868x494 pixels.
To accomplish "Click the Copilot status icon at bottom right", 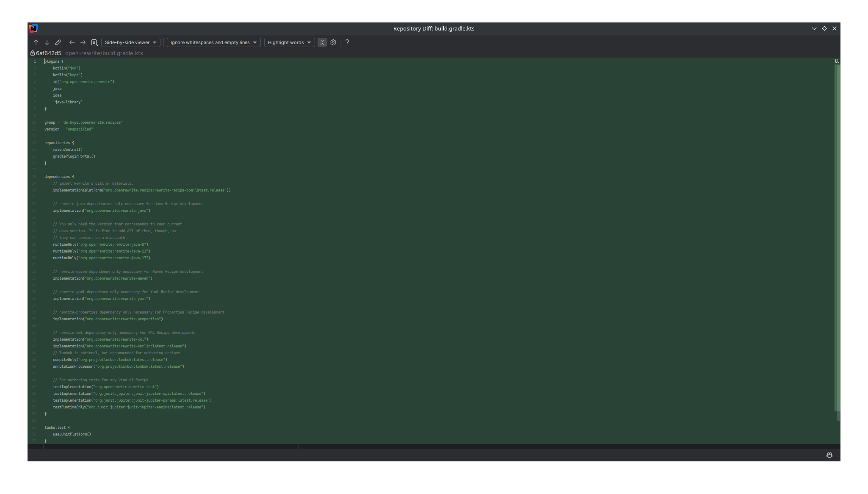I will click(829, 455).
